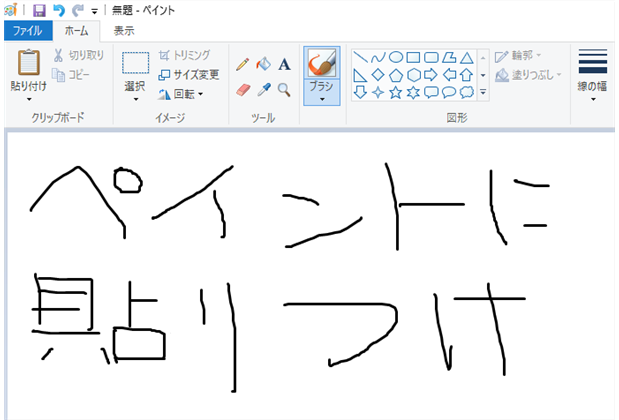Click the サイズ変更 button
Screen dimensions: 619x420
(x=188, y=75)
